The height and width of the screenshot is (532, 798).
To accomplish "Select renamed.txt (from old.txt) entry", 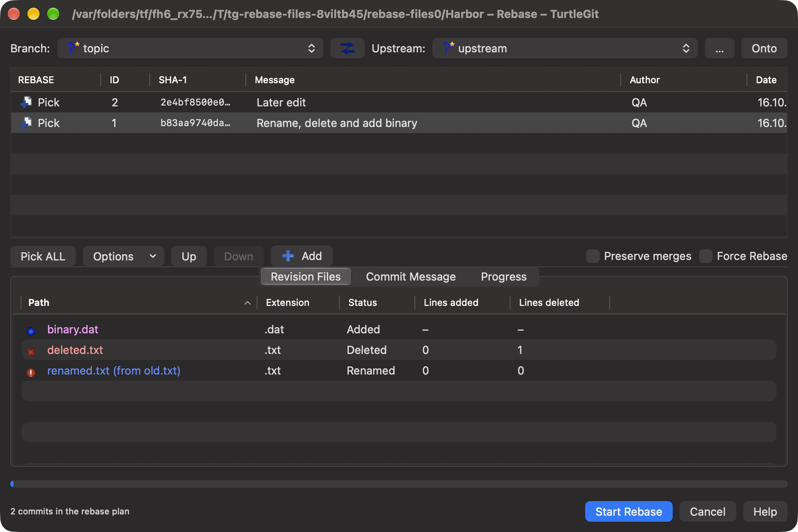I will tap(114, 370).
